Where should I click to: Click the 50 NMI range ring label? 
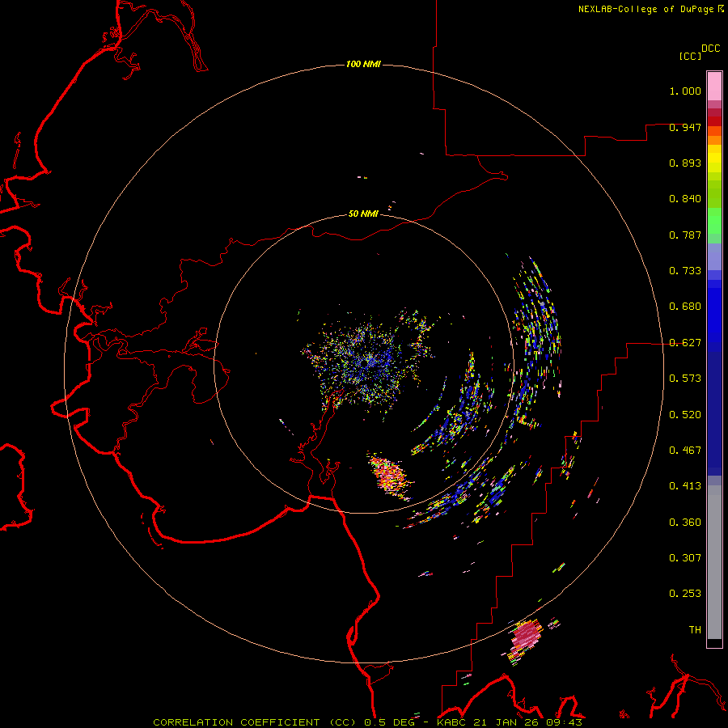point(363,214)
